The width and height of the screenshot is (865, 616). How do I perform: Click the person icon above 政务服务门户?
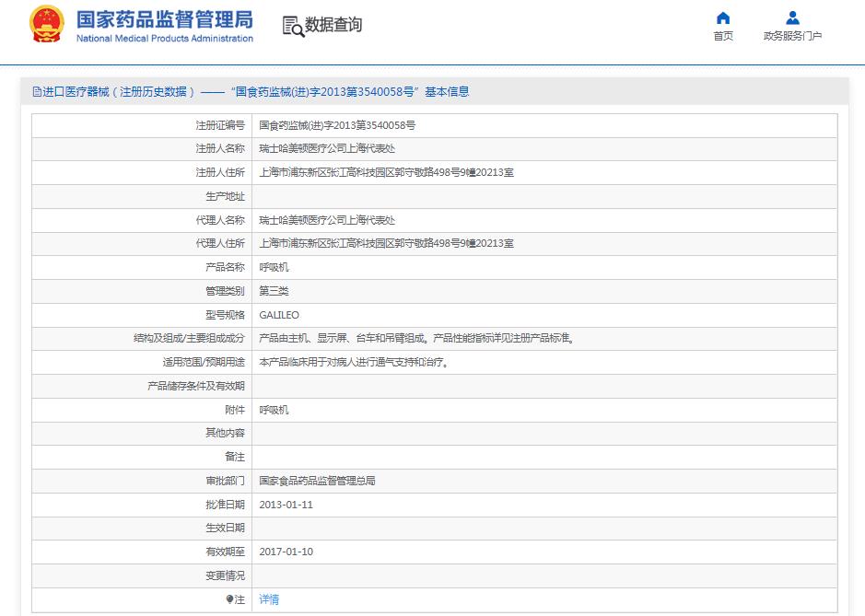click(792, 17)
